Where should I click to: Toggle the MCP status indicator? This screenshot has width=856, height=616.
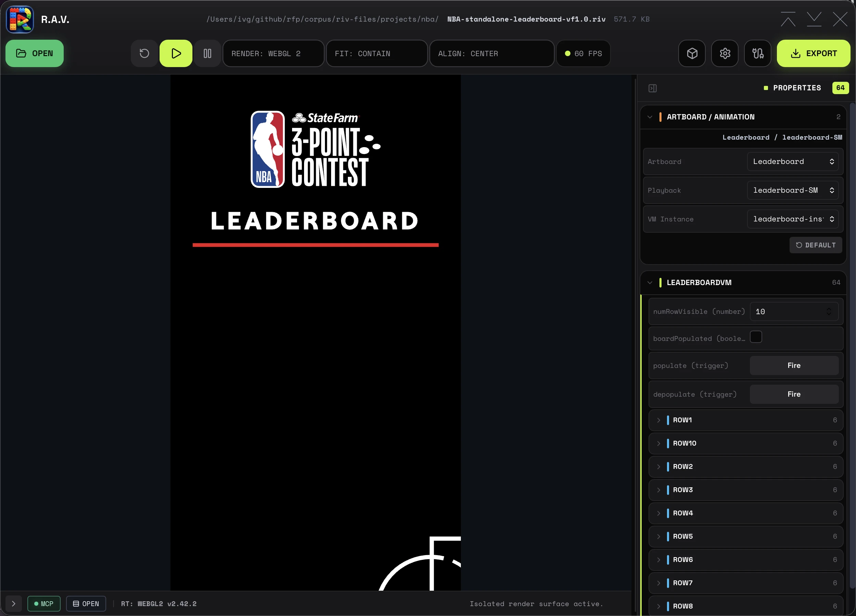pyautogui.click(x=44, y=604)
